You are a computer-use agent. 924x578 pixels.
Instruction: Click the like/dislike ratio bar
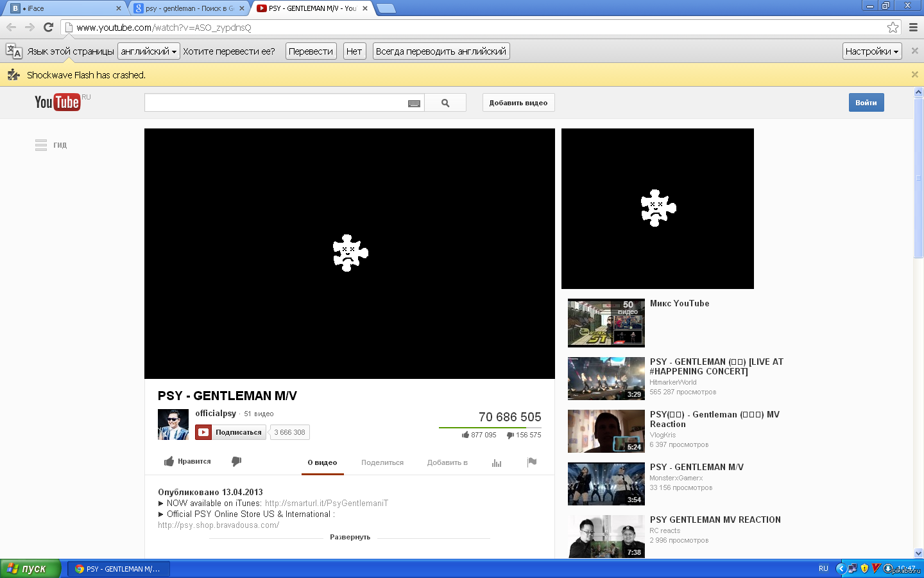coord(490,428)
